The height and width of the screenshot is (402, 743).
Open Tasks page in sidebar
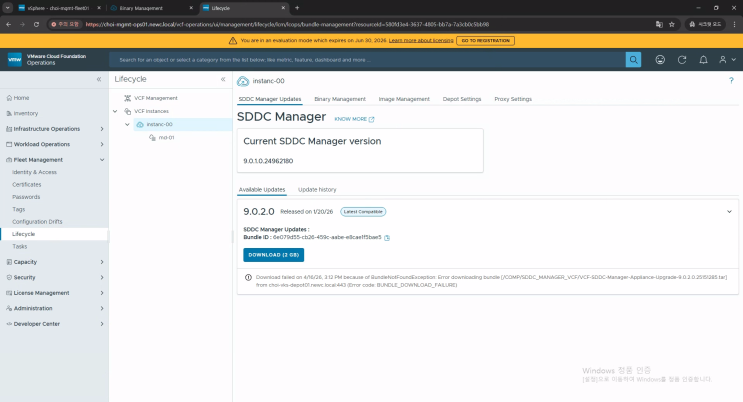pos(19,247)
